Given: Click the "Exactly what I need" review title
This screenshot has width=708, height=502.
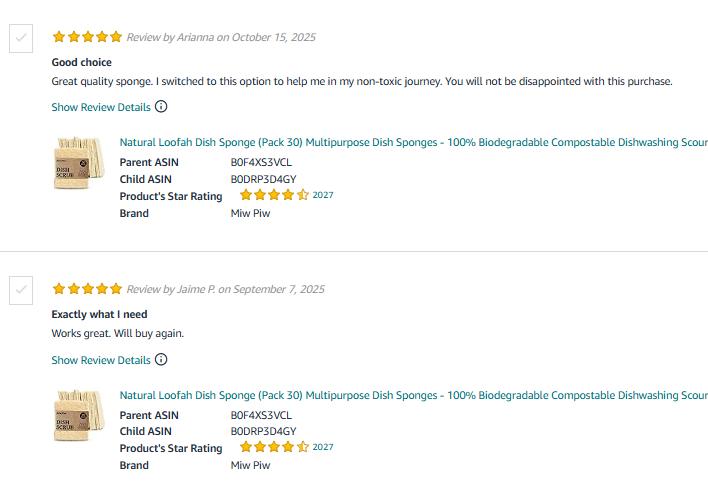Looking at the screenshot, I should 99,314.
